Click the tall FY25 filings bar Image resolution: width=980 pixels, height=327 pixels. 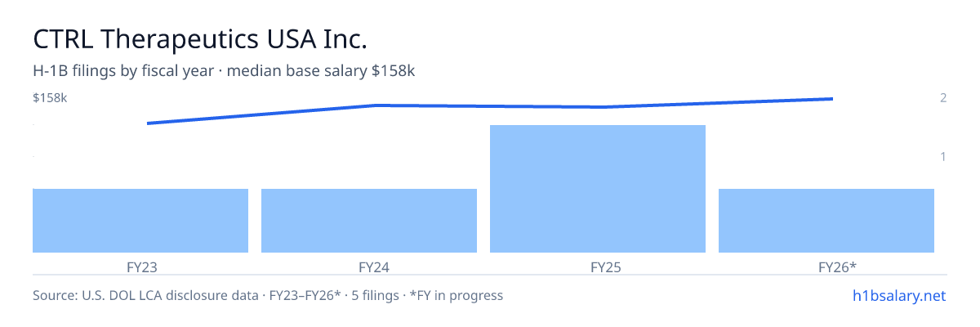coord(598,189)
